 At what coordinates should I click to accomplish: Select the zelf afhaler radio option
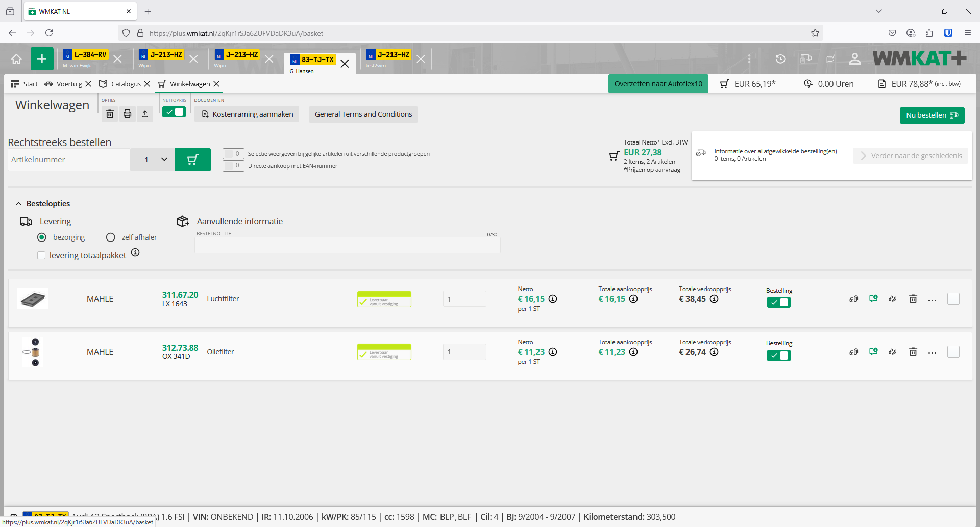(x=111, y=237)
